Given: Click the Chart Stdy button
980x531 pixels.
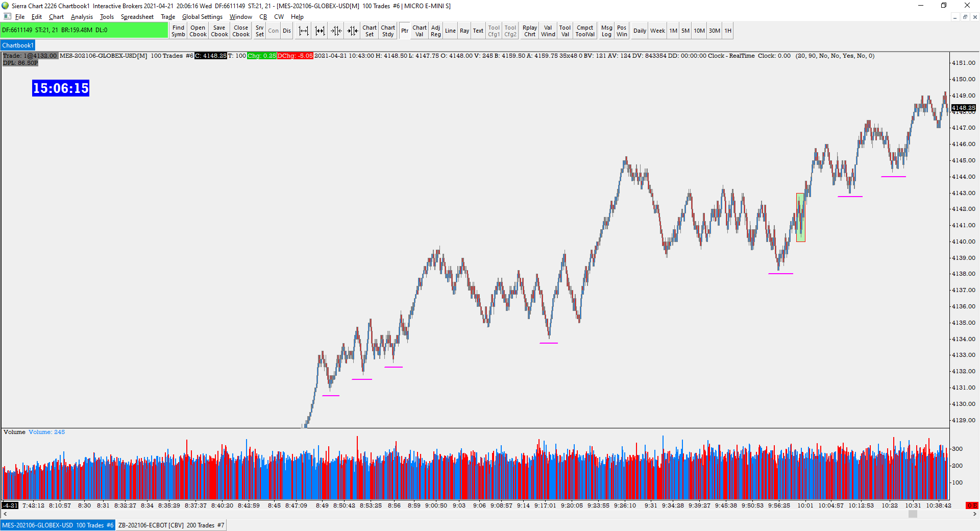Looking at the screenshot, I should coord(388,31).
